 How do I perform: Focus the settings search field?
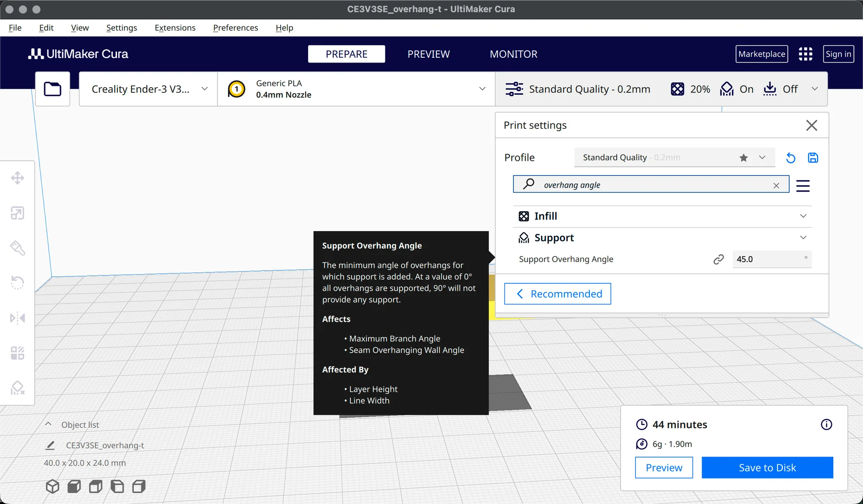[651, 185]
